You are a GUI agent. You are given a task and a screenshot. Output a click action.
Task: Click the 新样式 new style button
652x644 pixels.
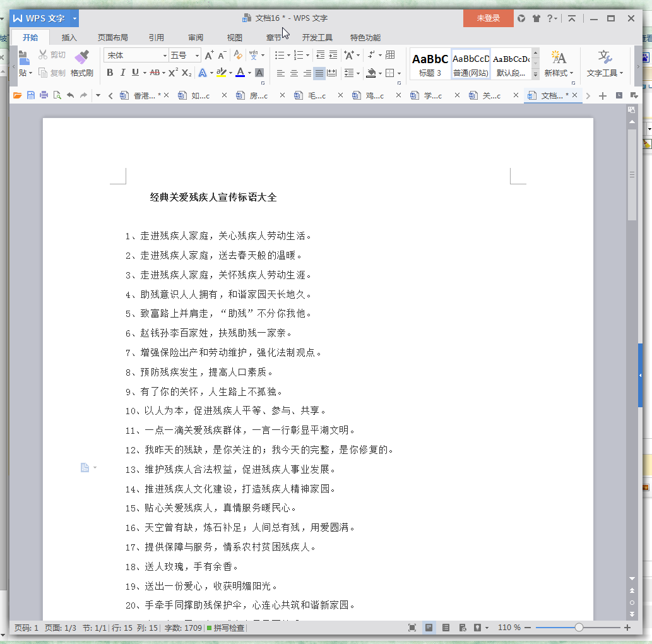[x=559, y=64]
